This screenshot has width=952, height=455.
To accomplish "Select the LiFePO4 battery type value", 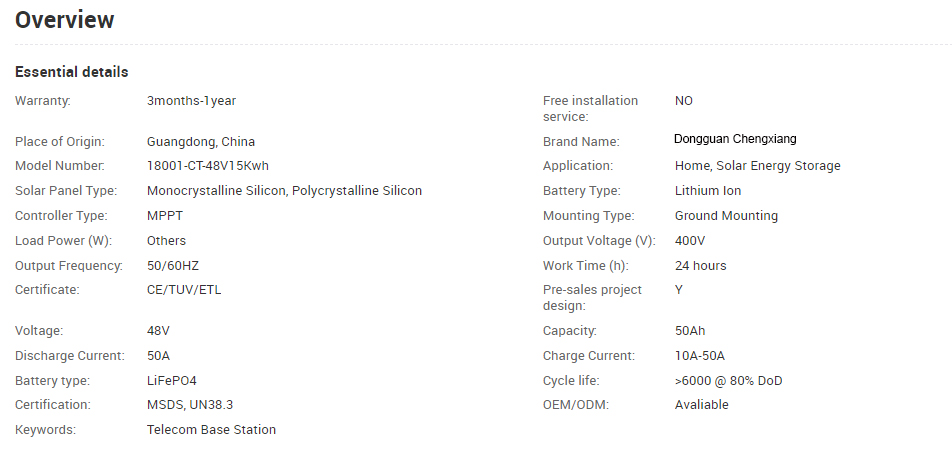I will pos(172,381).
